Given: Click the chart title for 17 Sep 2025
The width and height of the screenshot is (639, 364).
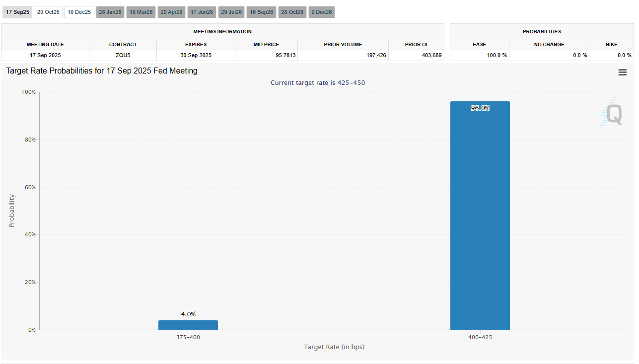Looking at the screenshot, I should pyautogui.click(x=102, y=71).
